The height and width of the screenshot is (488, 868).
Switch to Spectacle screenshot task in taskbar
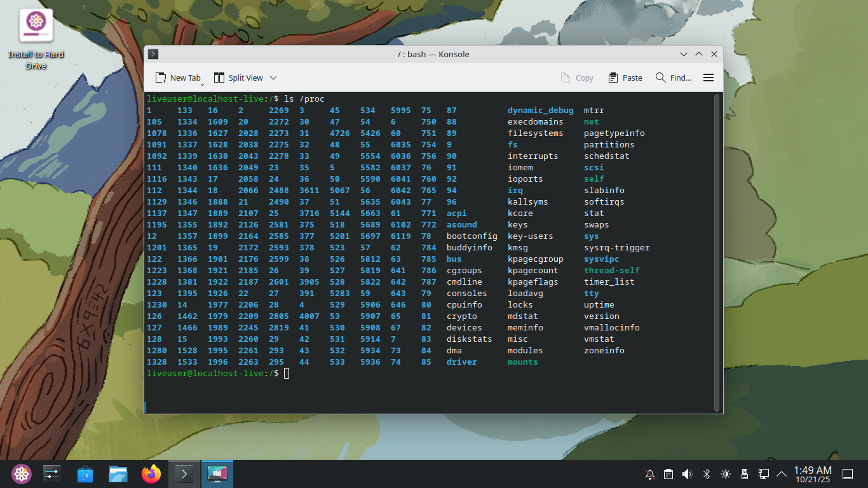click(217, 474)
